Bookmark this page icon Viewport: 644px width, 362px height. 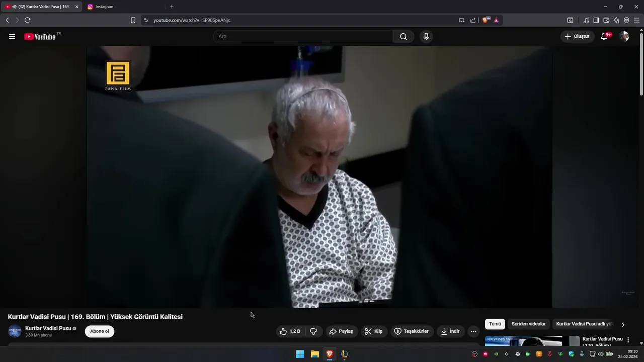[x=133, y=20]
